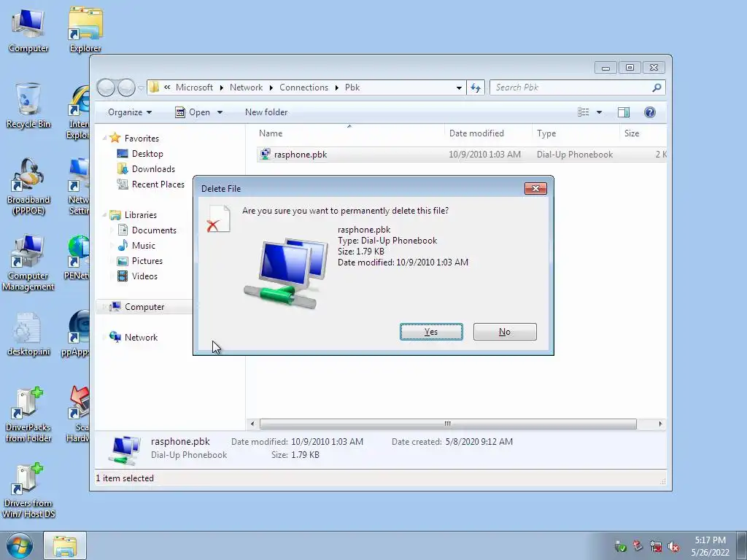Toggle the preview pane

pos(624,112)
